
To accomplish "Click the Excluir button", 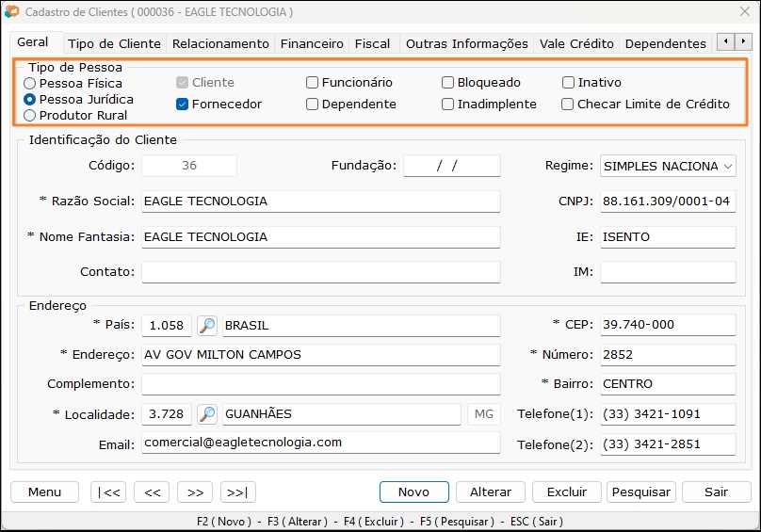I will (x=567, y=492).
